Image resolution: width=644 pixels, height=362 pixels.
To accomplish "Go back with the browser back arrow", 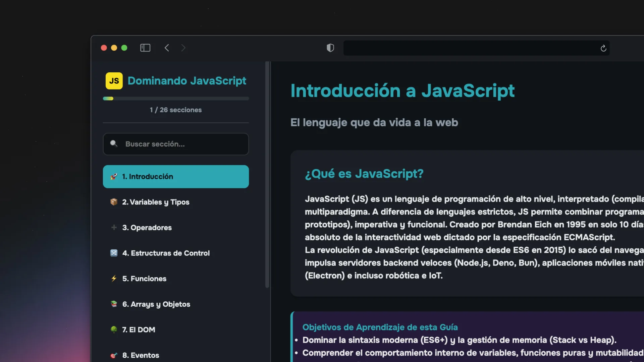I will [x=167, y=48].
